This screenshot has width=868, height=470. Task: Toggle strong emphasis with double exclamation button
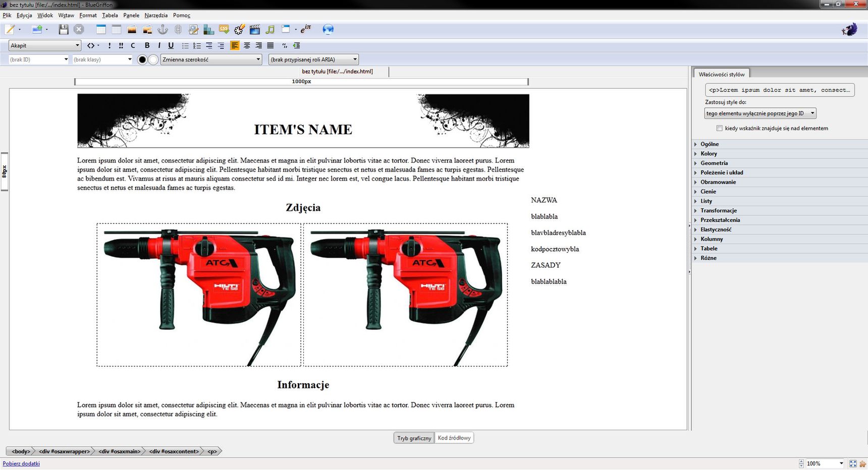121,45
